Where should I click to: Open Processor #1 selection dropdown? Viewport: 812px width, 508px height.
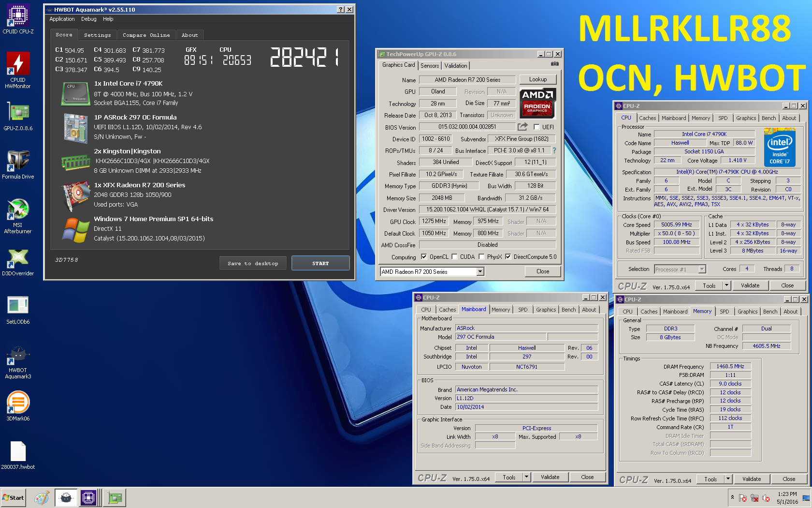[x=702, y=269]
